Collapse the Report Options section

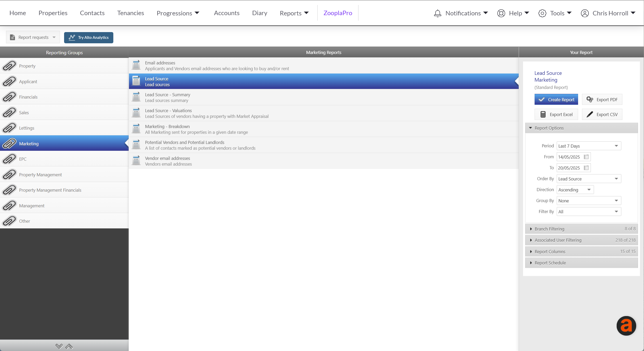pos(581,128)
